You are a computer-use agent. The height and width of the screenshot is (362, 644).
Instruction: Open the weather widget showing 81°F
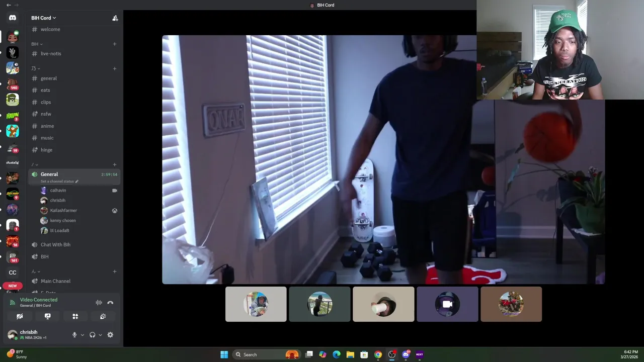click(16, 354)
